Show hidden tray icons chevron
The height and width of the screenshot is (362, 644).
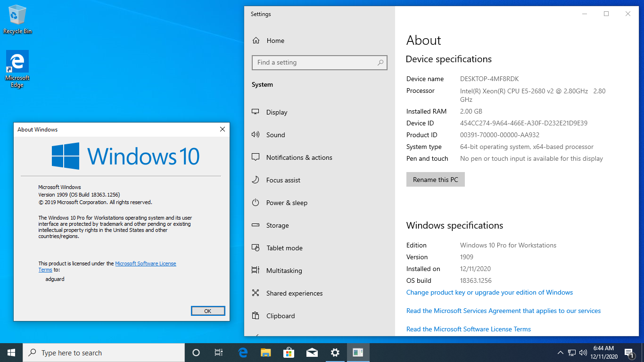pos(561,353)
